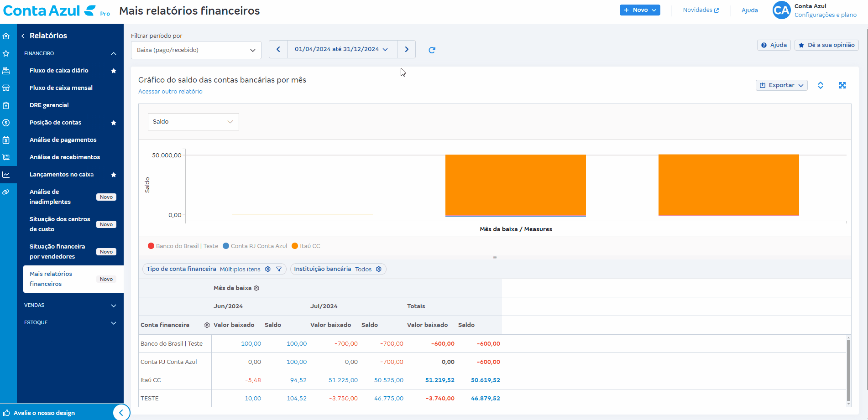Go to previous period arrow
Image resolution: width=868 pixels, height=420 pixels.
tap(278, 49)
